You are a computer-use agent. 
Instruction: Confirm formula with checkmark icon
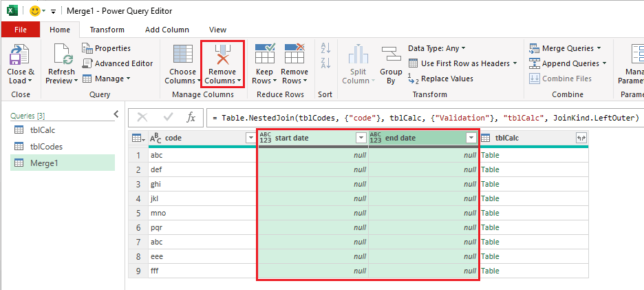pos(168,118)
